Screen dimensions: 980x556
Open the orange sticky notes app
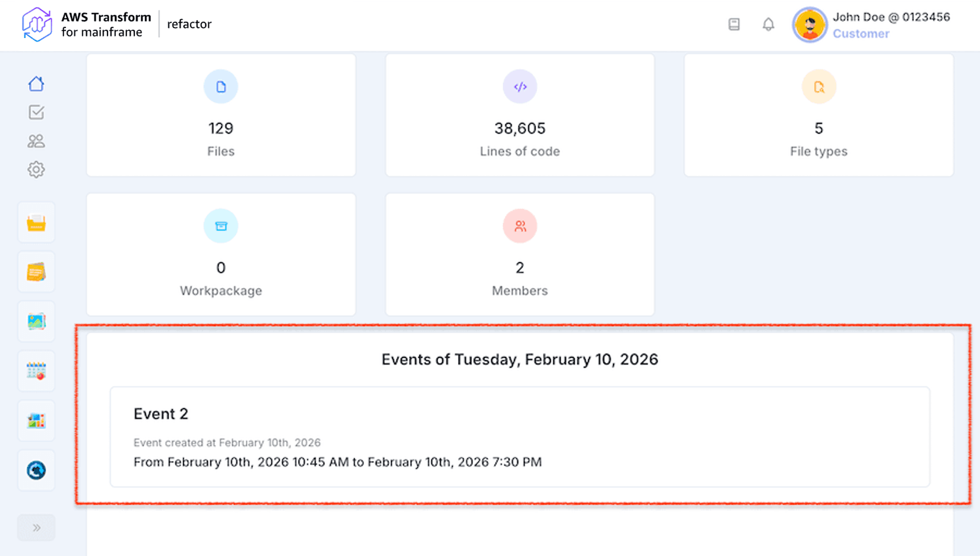[36, 272]
